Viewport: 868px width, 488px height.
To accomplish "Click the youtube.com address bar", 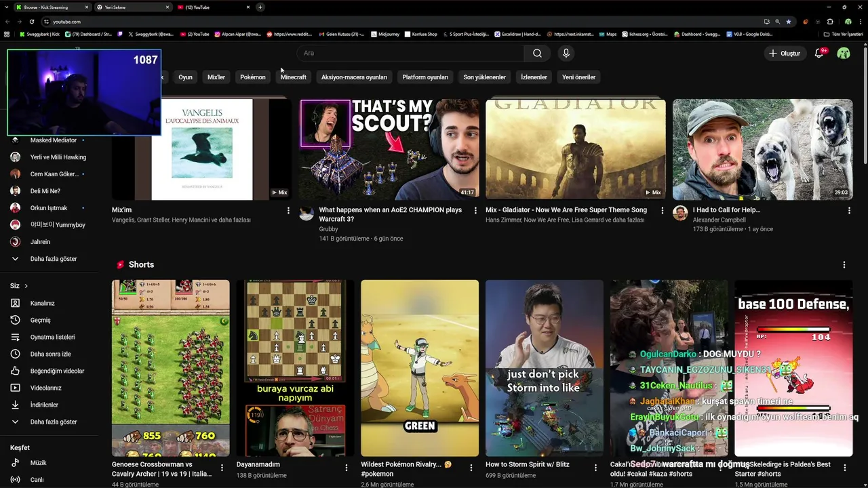I will 400,22.
